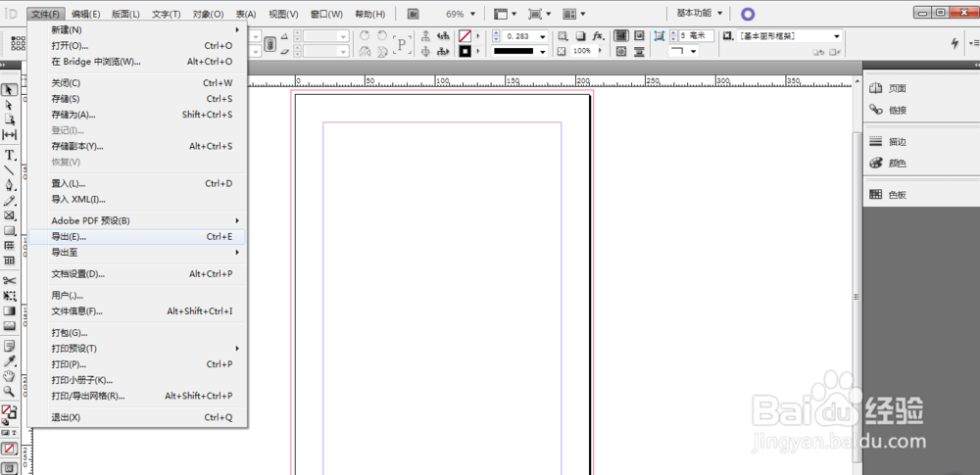Choose 文档设置(D)... menu item

tap(137, 274)
